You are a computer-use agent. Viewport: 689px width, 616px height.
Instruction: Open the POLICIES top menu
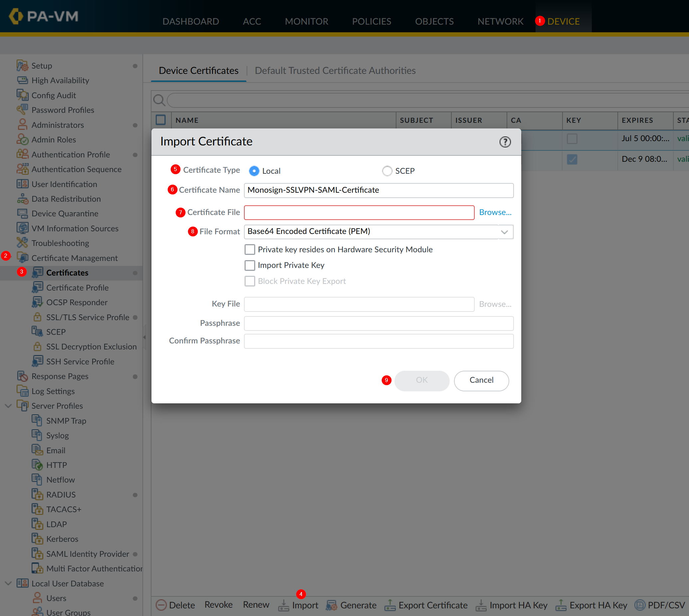point(371,21)
